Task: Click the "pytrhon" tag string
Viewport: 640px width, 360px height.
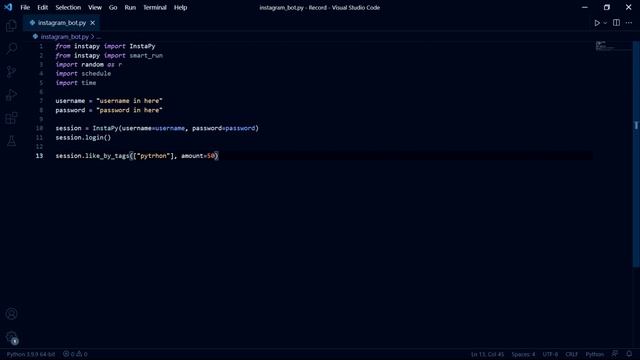Action: pyautogui.click(x=153, y=156)
